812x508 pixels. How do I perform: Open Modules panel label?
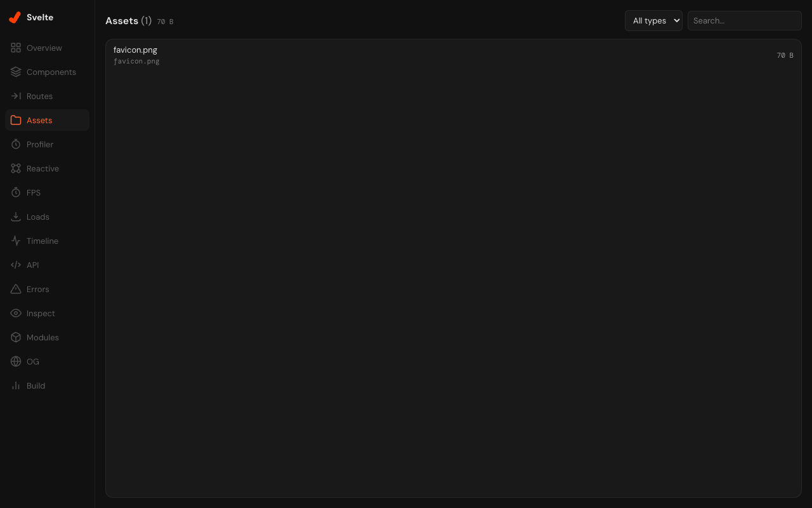coord(43,337)
